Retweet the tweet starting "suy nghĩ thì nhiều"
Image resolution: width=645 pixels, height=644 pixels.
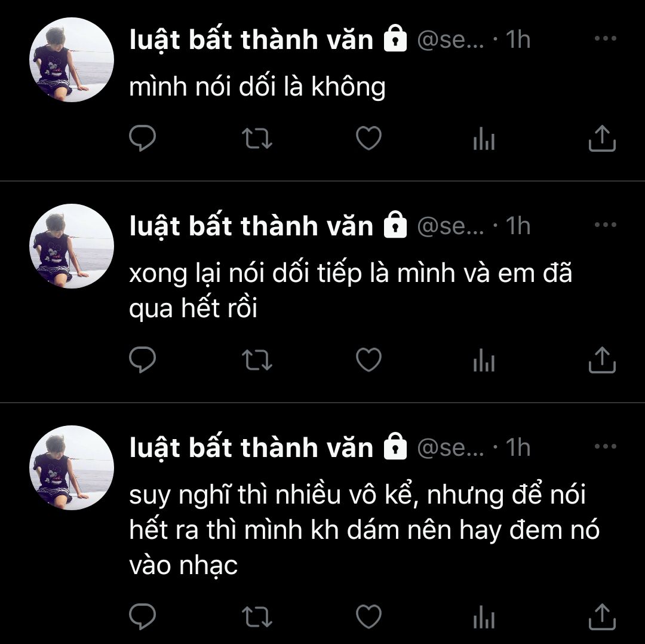pos(257,617)
